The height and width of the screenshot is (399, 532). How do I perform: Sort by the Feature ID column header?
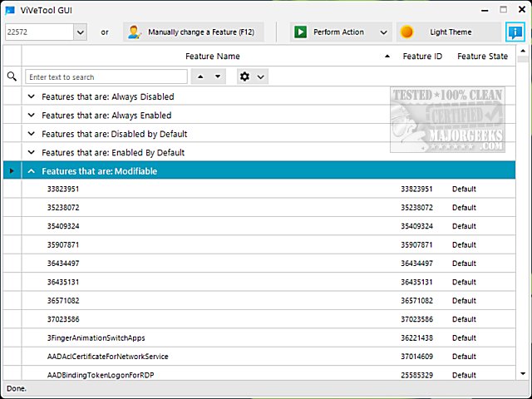point(422,57)
